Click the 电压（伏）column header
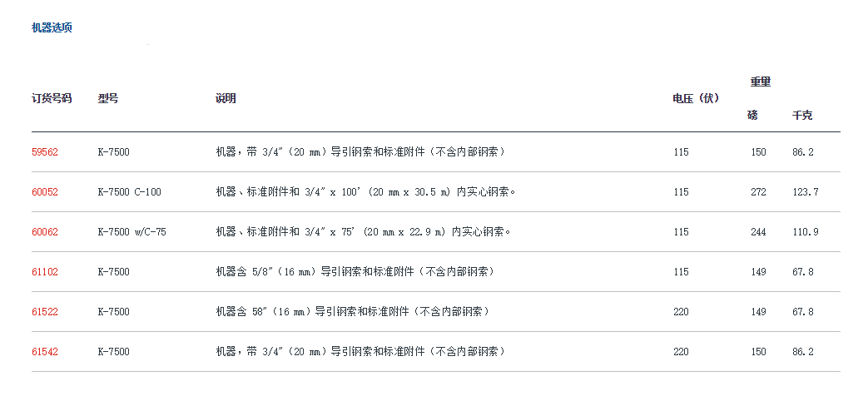 point(696,98)
